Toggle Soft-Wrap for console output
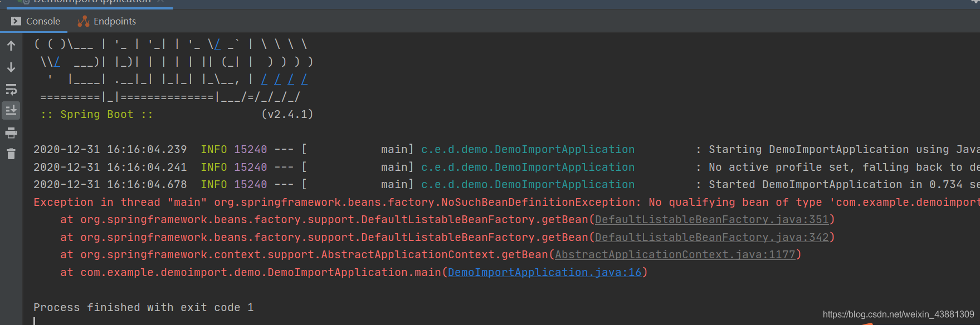This screenshot has height=325, width=980. [11, 89]
